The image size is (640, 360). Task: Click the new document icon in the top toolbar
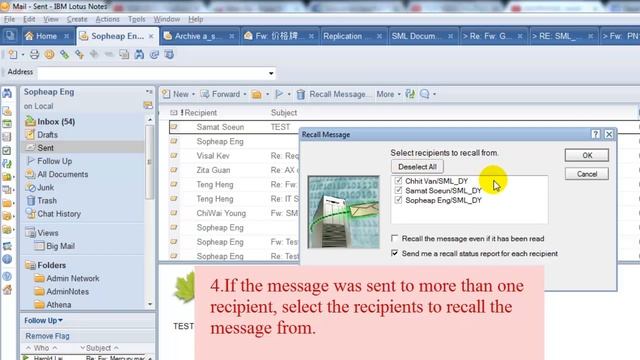coord(13,54)
